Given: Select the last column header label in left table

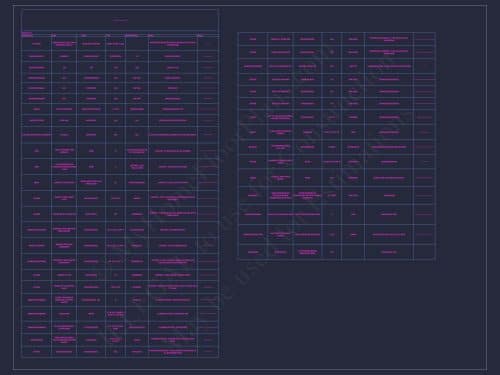Looking at the screenshot, I should (x=200, y=35).
